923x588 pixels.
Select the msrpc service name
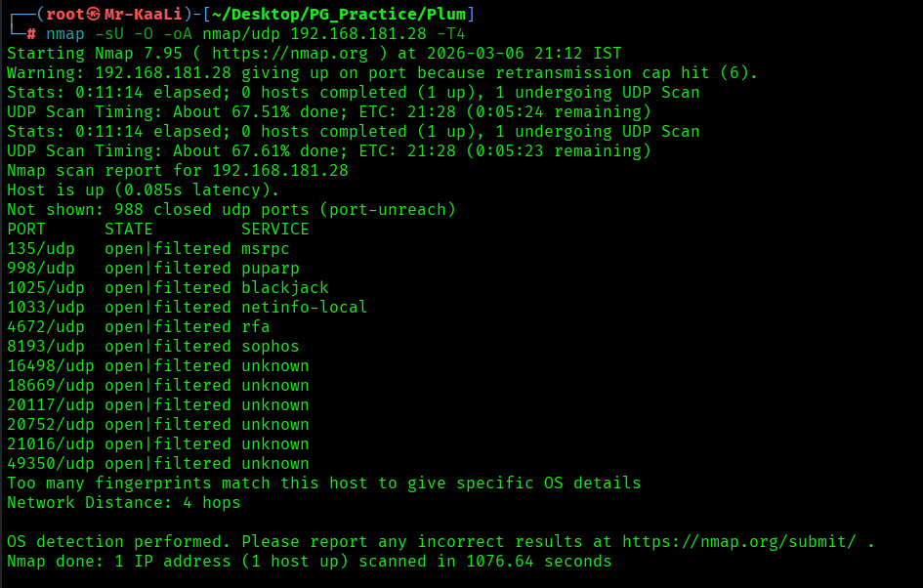pos(266,249)
